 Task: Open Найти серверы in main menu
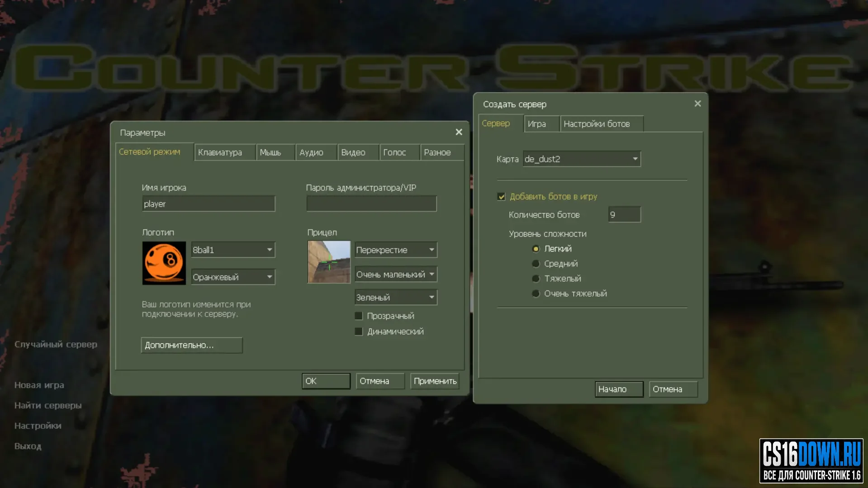point(48,405)
